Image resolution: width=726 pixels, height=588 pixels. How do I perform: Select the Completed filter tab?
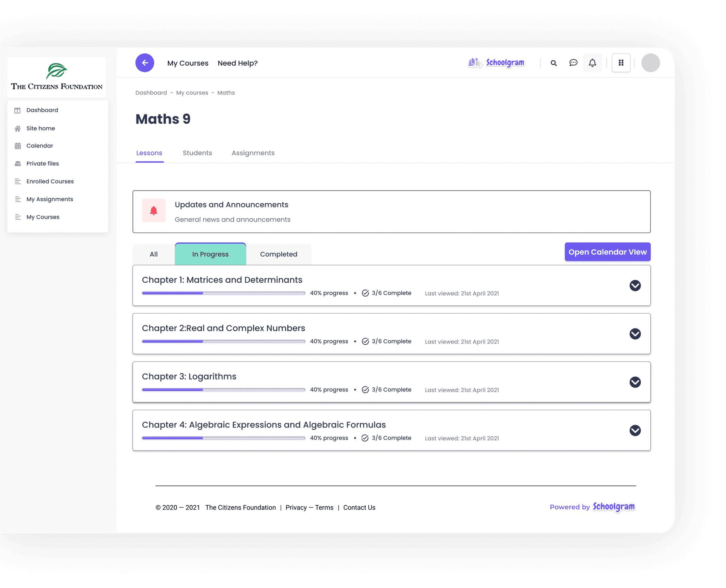278,254
